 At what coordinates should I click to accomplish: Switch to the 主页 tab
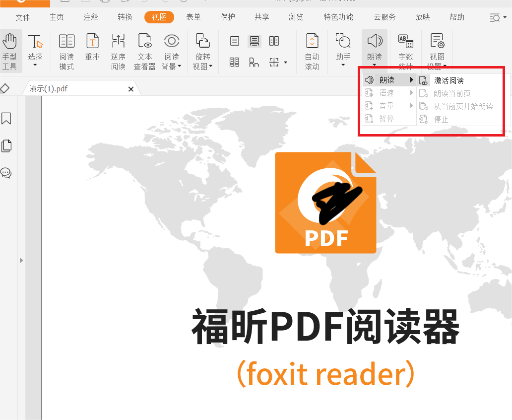click(x=57, y=17)
